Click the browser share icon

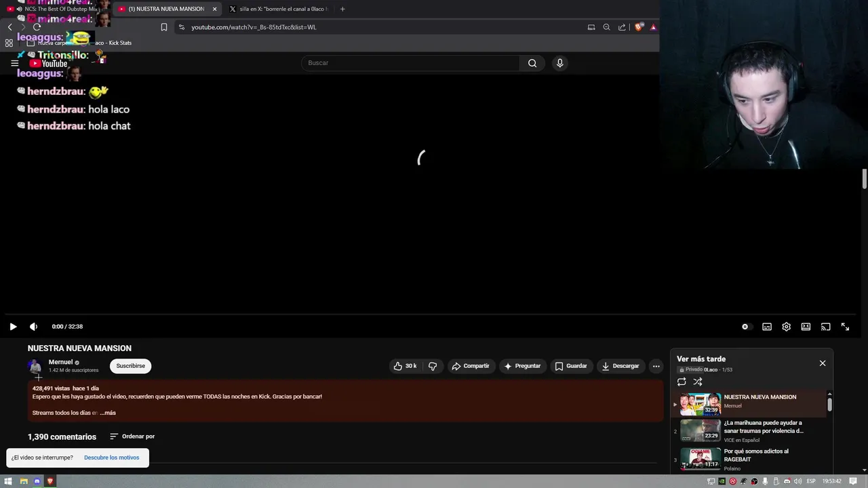pyautogui.click(x=622, y=27)
